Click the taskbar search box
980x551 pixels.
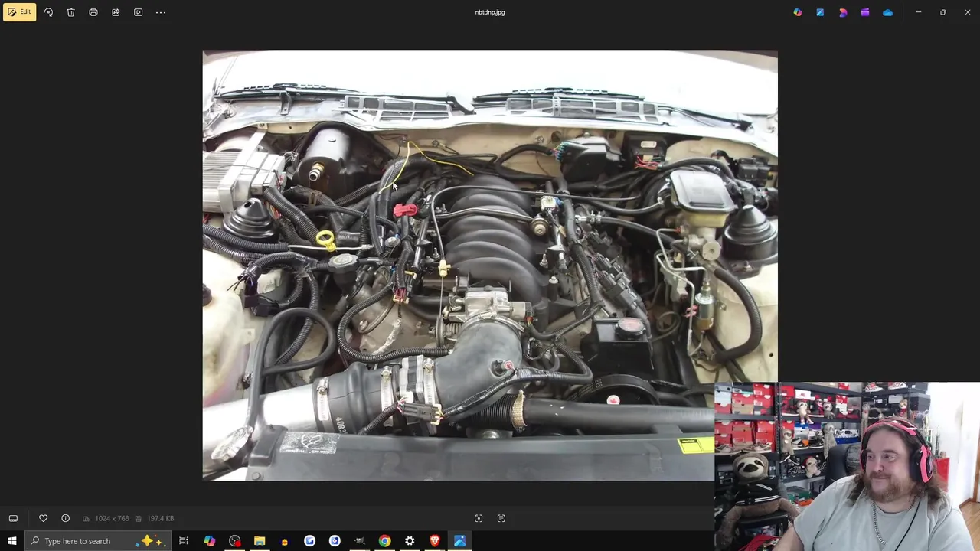(98, 541)
